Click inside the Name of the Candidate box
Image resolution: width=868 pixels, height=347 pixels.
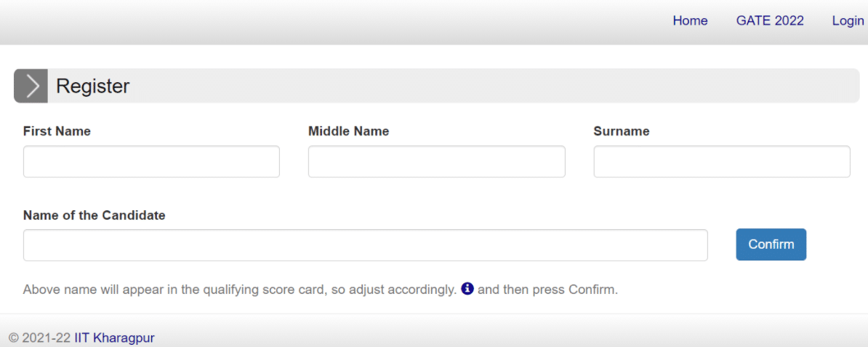pyautogui.click(x=366, y=245)
